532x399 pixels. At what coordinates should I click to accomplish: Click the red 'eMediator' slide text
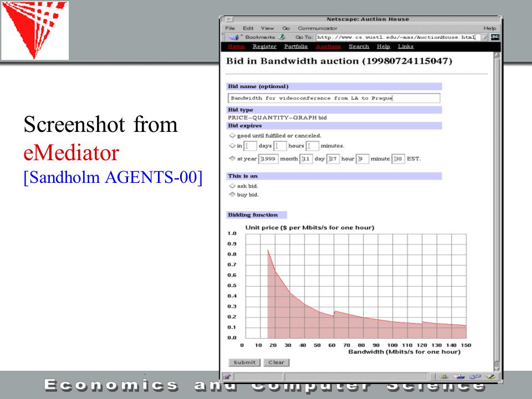click(x=71, y=153)
